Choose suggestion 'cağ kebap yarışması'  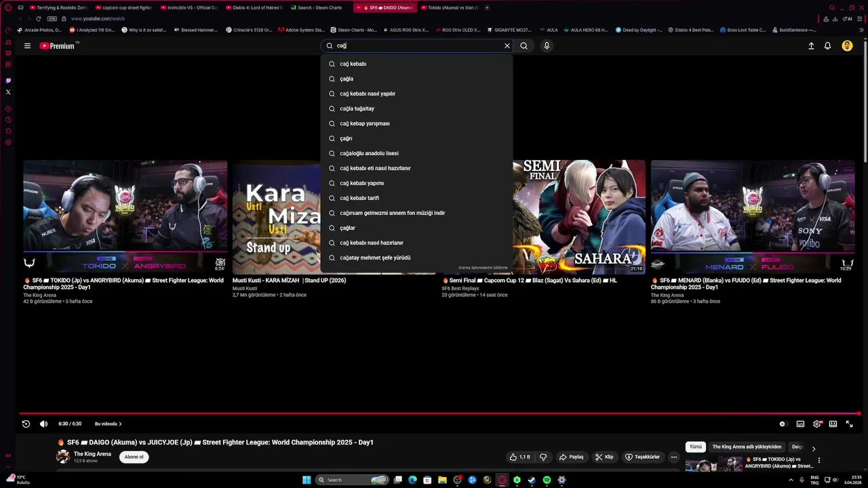[416, 123]
